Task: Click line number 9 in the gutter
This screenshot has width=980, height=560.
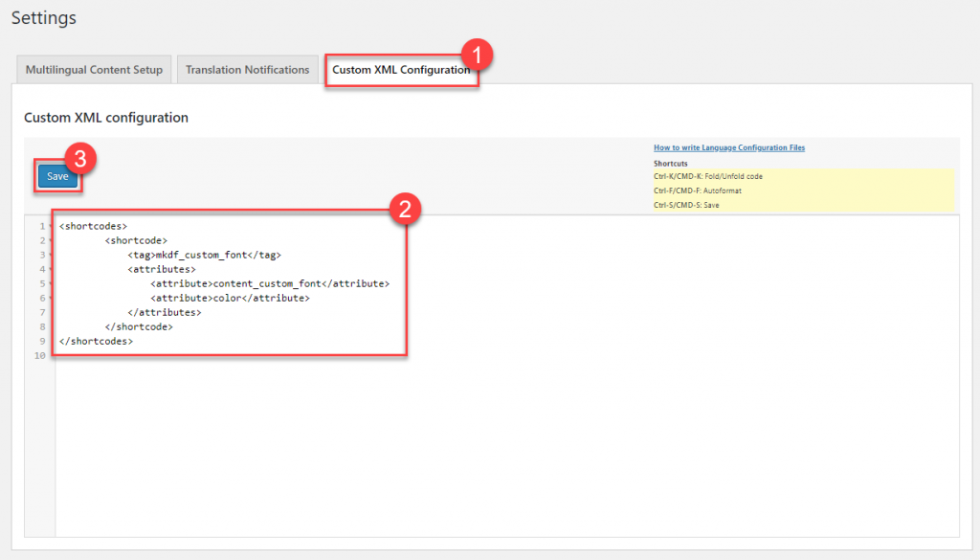Action: tap(42, 341)
